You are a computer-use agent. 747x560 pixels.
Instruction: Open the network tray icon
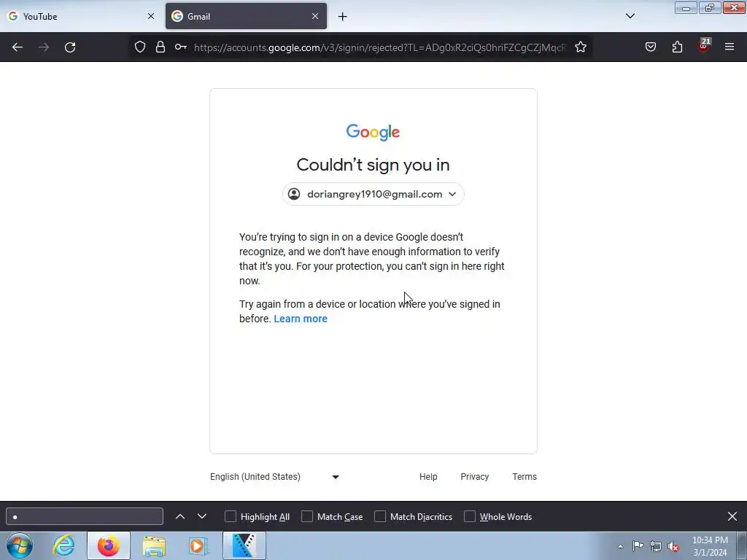(656, 546)
